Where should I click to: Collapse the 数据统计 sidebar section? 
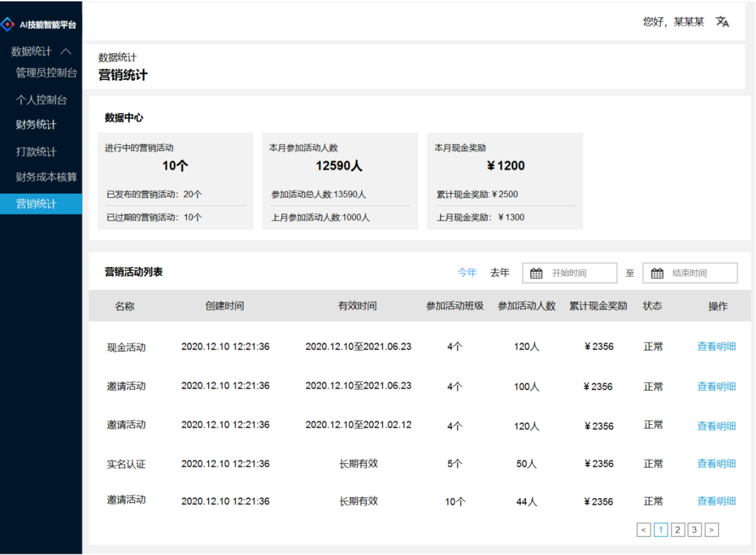pos(65,51)
